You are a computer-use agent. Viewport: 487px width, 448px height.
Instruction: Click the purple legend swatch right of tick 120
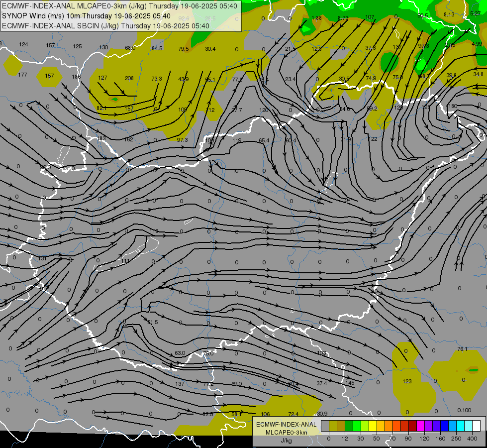429,426
